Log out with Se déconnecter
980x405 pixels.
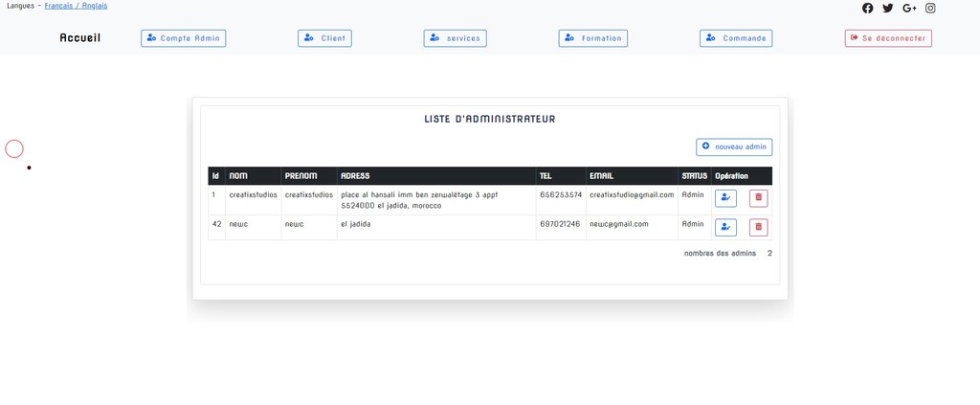[x=888, y=38]
